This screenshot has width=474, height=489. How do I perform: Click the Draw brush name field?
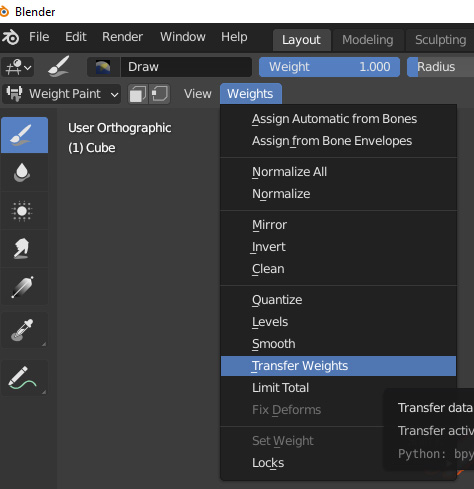pos(186,67)
